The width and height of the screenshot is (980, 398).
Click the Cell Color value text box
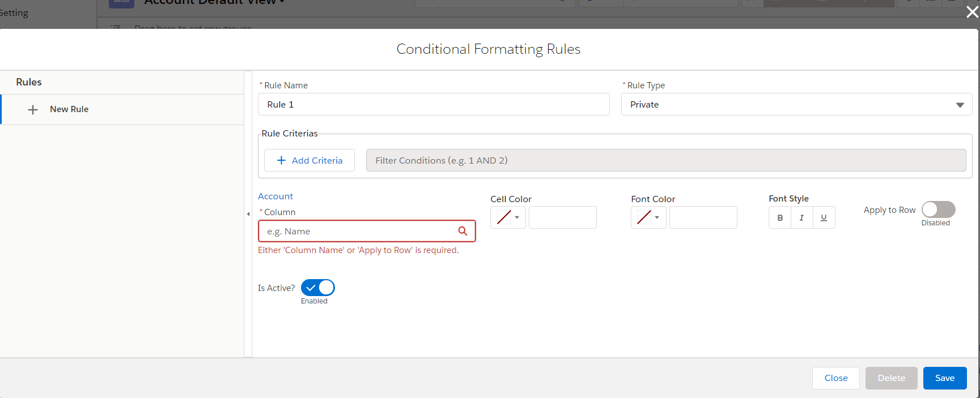pos(562,217)
